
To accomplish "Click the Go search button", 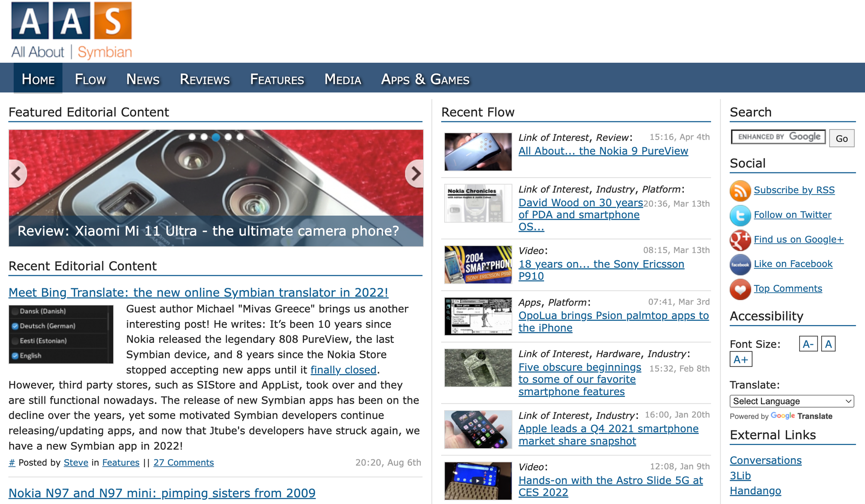I will click(x=842, y=138).
